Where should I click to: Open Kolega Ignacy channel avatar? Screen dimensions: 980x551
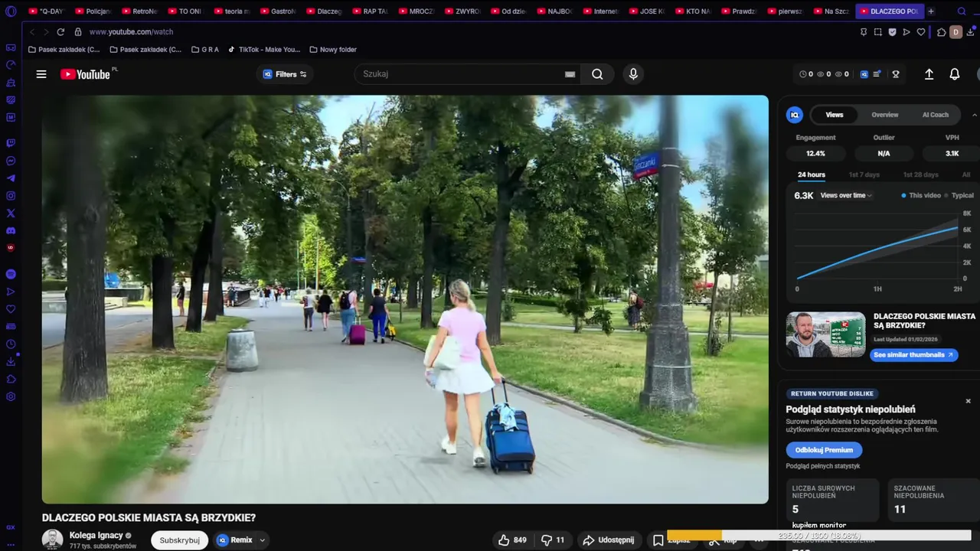(52, 540)
